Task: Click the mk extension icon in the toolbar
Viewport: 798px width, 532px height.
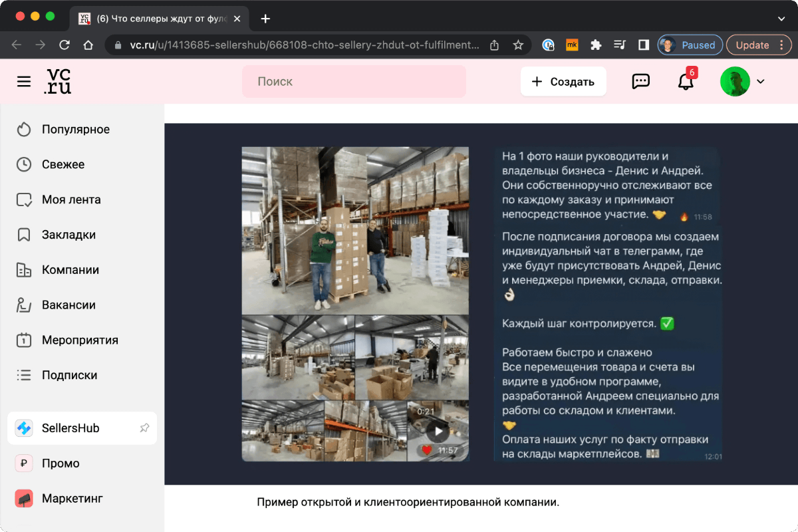Action: click(x=571, y=45)
